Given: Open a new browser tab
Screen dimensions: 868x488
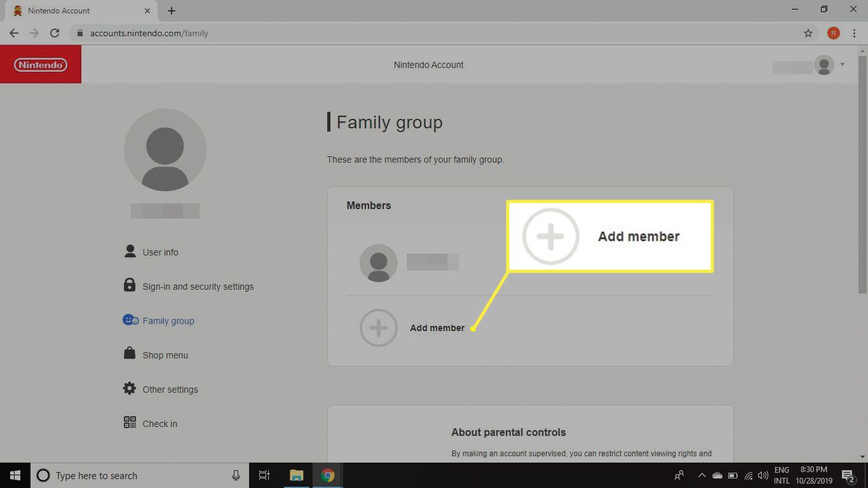Looking at the screenshot, I should pyautogui.click(x=172, y=11).
